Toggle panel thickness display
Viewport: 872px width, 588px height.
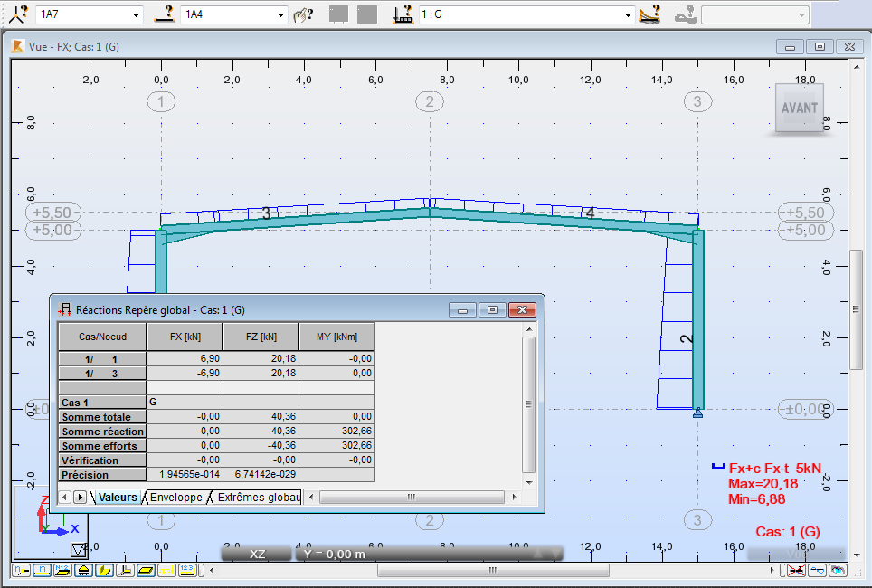pyautogui.click(x=146, y=570)
